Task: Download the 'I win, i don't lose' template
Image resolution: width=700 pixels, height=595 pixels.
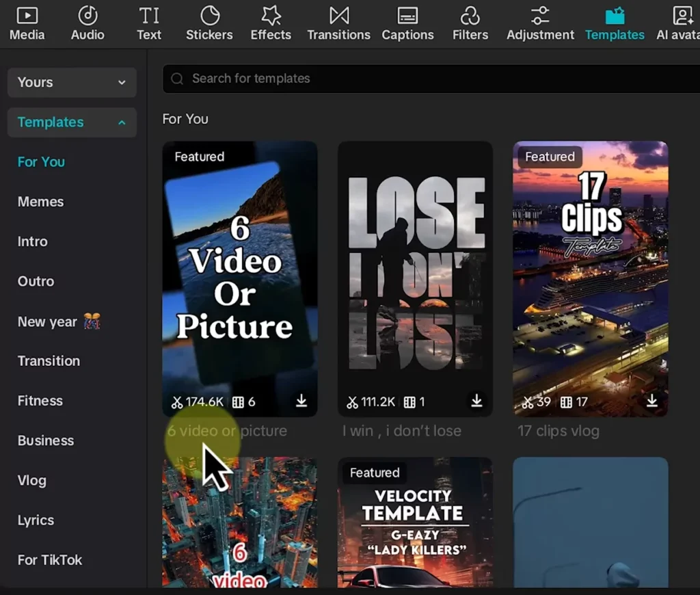Action: [x=476, y=401]
